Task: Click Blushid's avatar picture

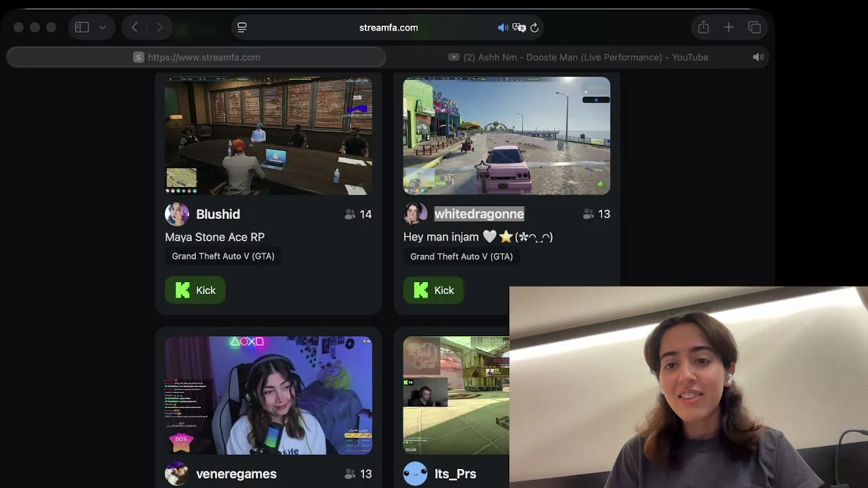Action: click(x=177, y=214)
